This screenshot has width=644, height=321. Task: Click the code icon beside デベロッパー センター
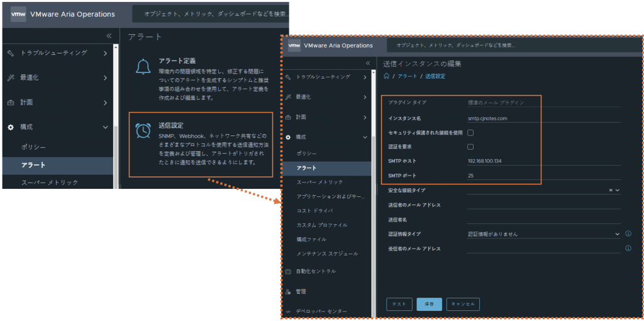(x=288, y=312)
